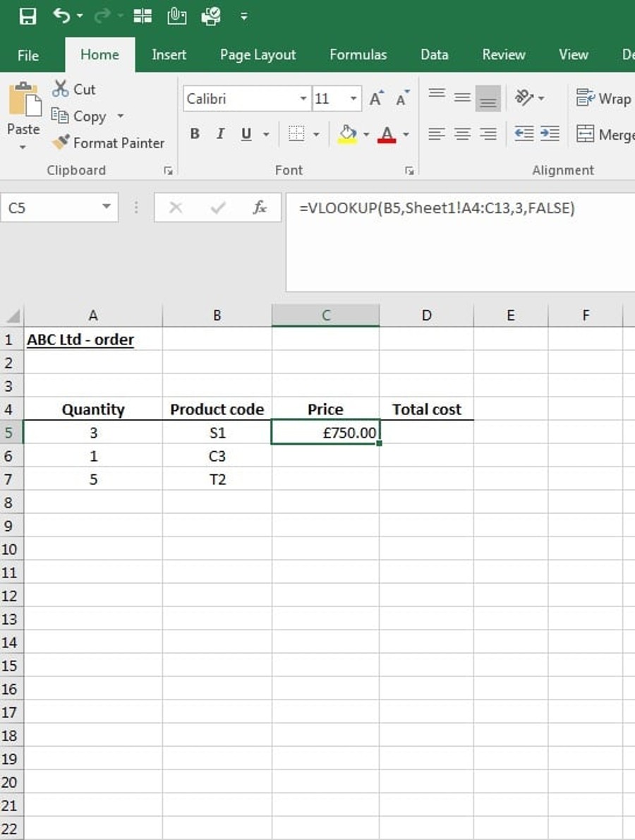Open the font size 11 dropdown
This screenshot has height=840, width=635.
(x=353, y=99)
